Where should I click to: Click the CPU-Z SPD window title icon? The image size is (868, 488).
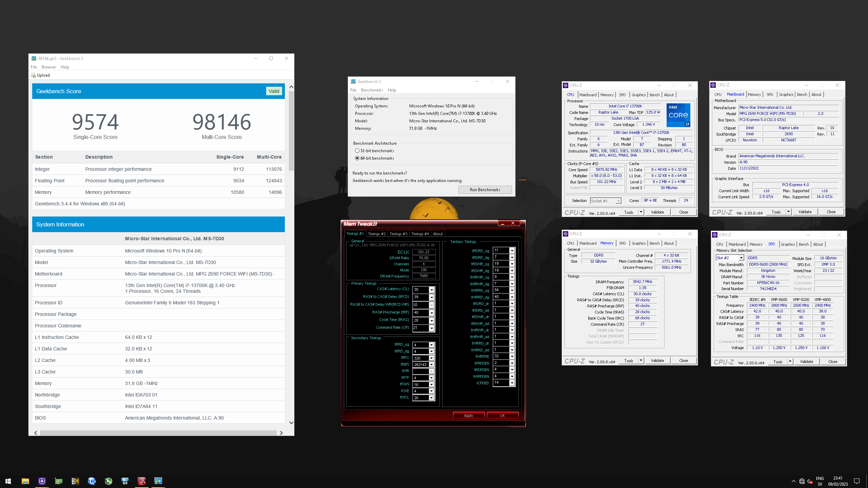(x=715, y=235)
